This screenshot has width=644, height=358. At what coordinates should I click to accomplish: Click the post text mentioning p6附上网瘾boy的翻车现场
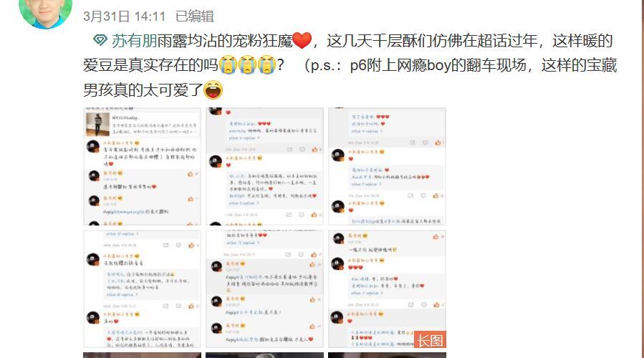[438, 65]
